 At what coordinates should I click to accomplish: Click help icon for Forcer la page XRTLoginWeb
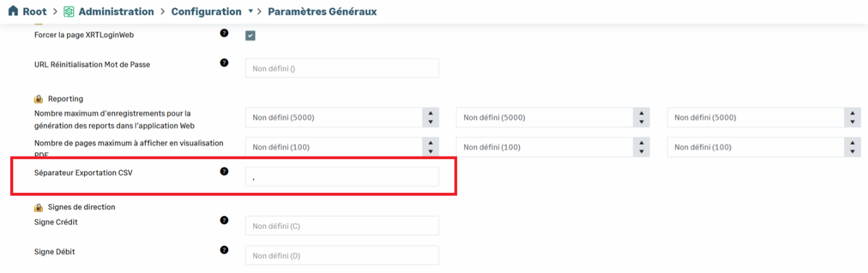pos(224,33)
